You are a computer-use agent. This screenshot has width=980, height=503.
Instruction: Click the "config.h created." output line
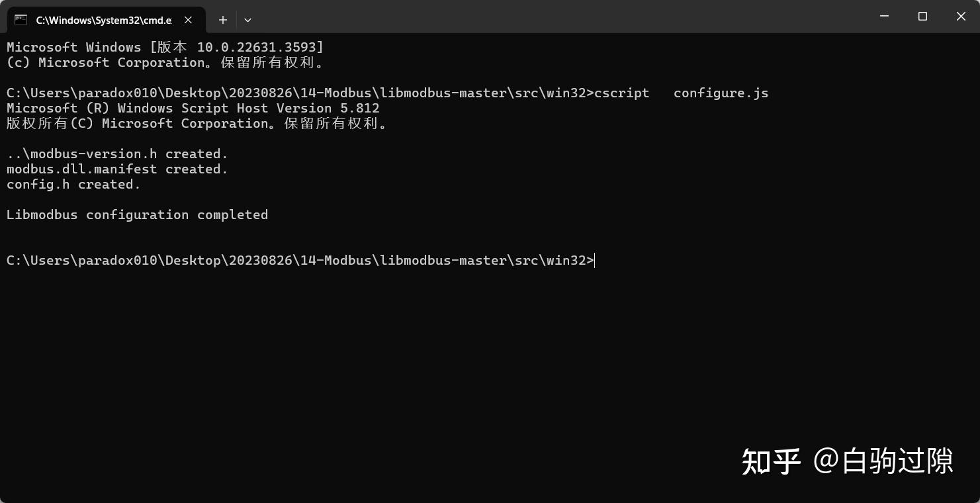coord(73,185)
